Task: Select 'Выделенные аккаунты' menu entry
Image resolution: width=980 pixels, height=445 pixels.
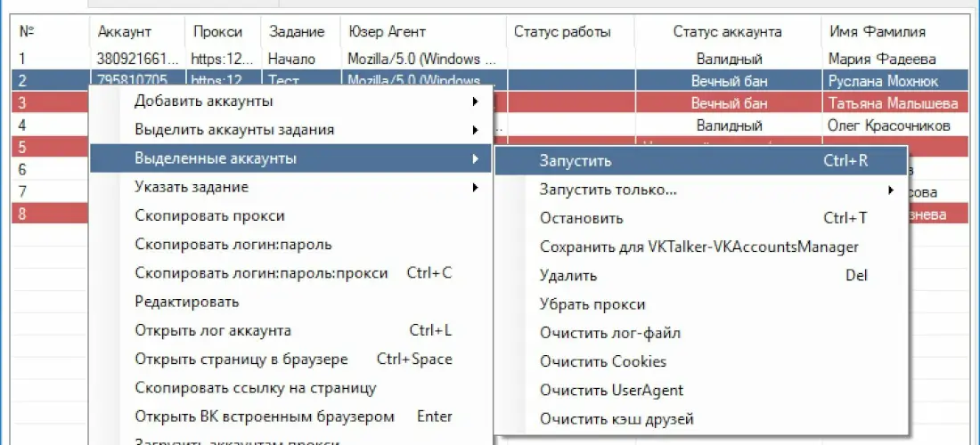Action: pos(291,158)
